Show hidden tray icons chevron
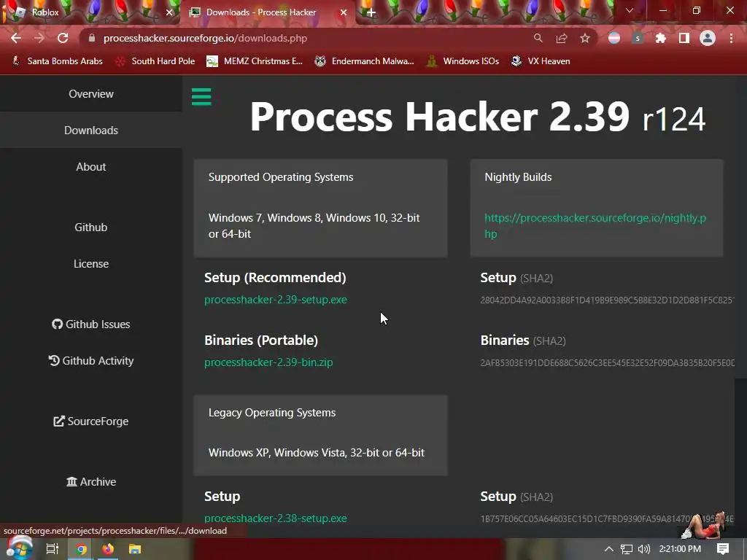This screenshot has height=560, width=747. [609, 549]
